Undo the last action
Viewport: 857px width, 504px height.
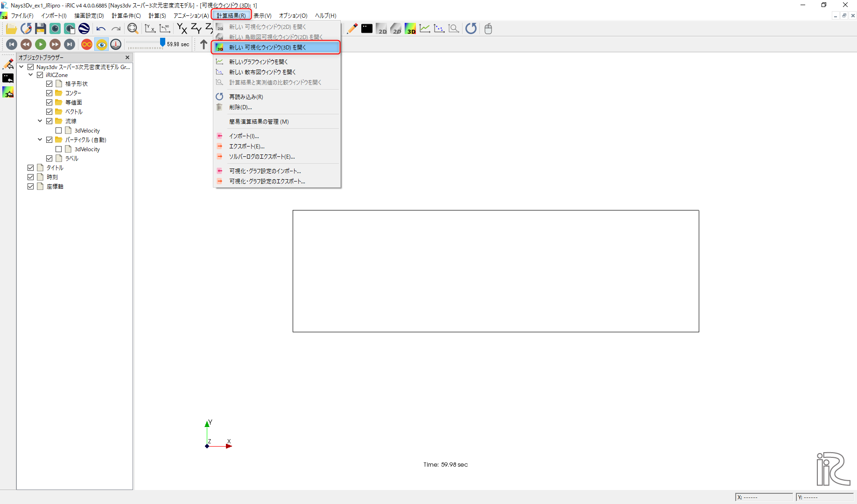(101, 29)
